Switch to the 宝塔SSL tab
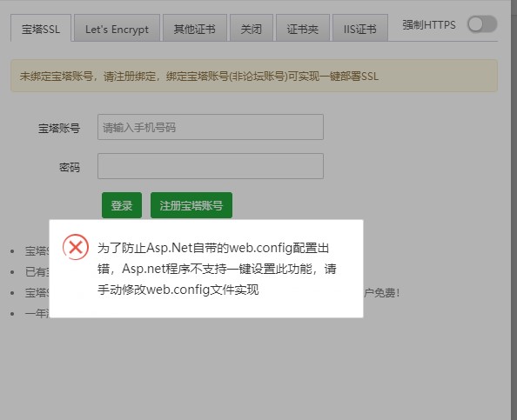This screenshot has width=517, height=420. tap(41, 29)
